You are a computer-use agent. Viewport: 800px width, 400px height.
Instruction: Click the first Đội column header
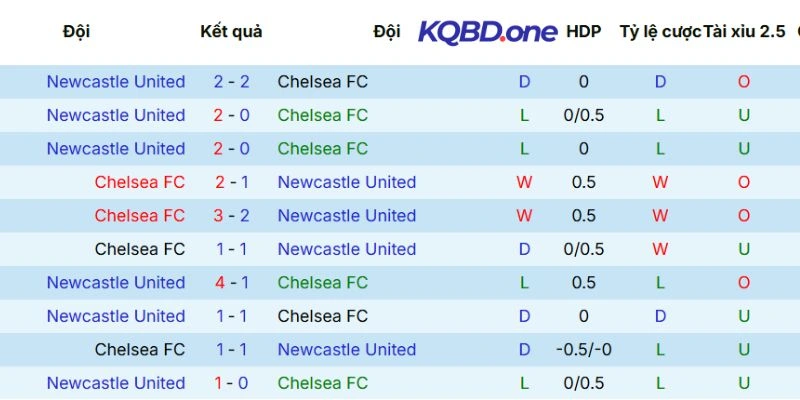(76, 32)
